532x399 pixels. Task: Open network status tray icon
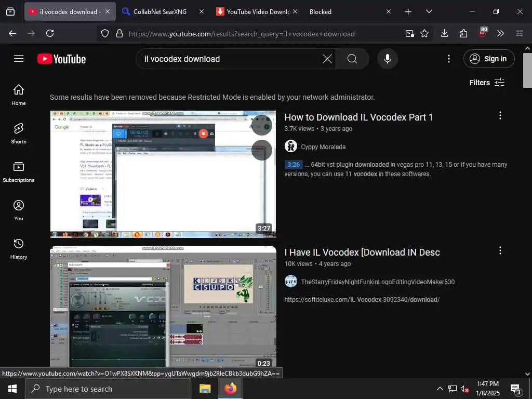pyautogui.click(x=453, y=389)
